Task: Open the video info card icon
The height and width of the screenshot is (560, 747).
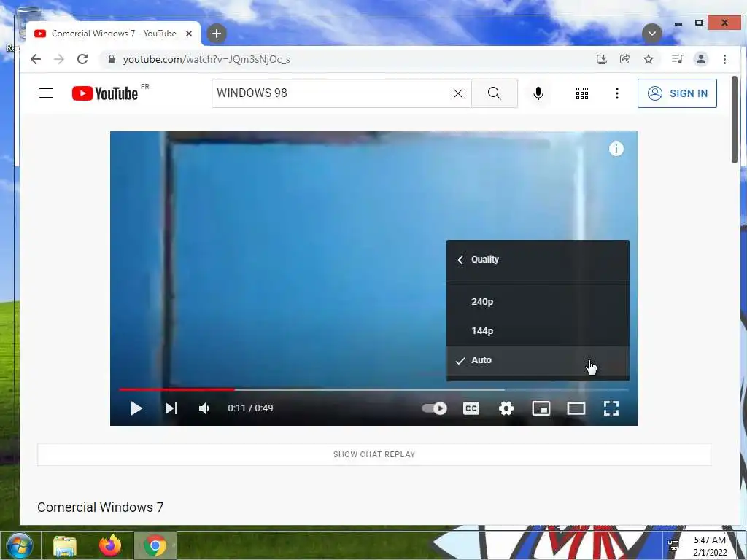Action: (x=616, y=149)
